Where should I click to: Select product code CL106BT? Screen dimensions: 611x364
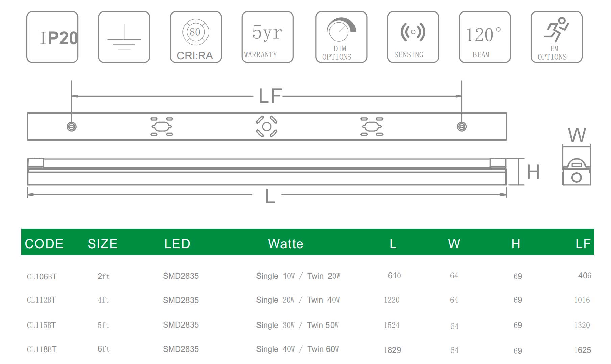click(x=42, y=277)
